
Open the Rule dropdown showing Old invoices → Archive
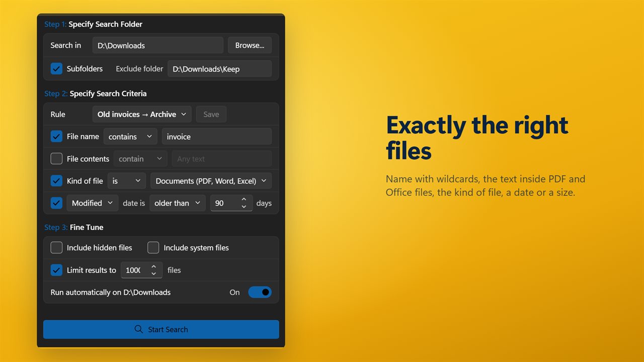point(142,114)
